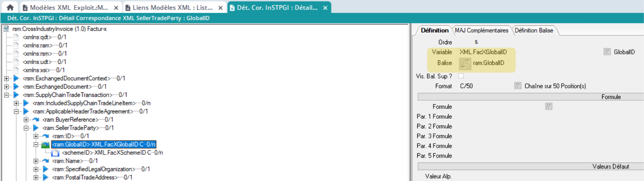Screen dimensions: 644x181
Task: Collapse the ram:SellerTradeParty node
Action: [x=26, y=128]
